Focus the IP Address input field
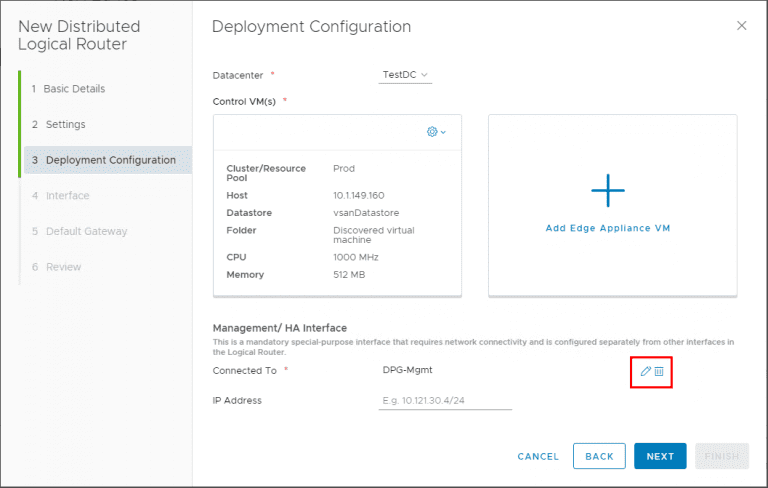 [x=446, y=400]
